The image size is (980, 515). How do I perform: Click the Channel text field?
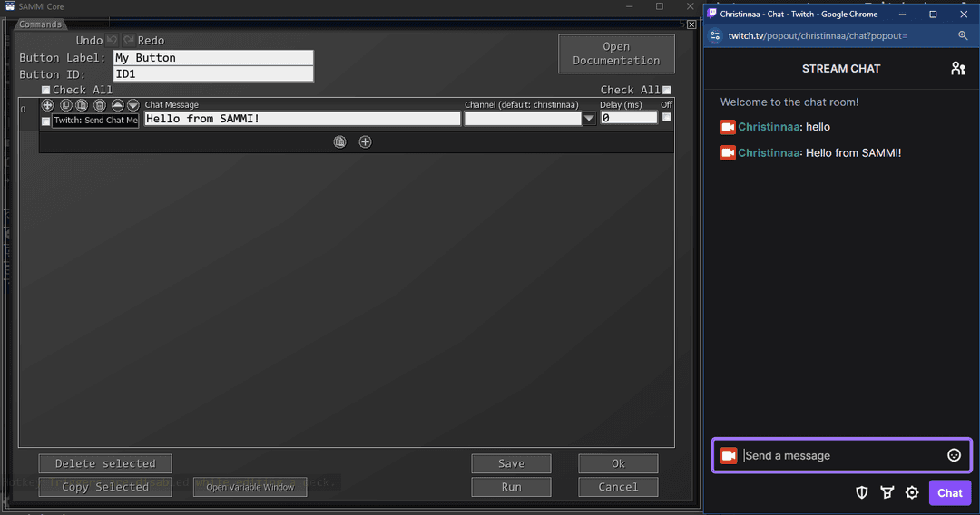click(524, 119)
